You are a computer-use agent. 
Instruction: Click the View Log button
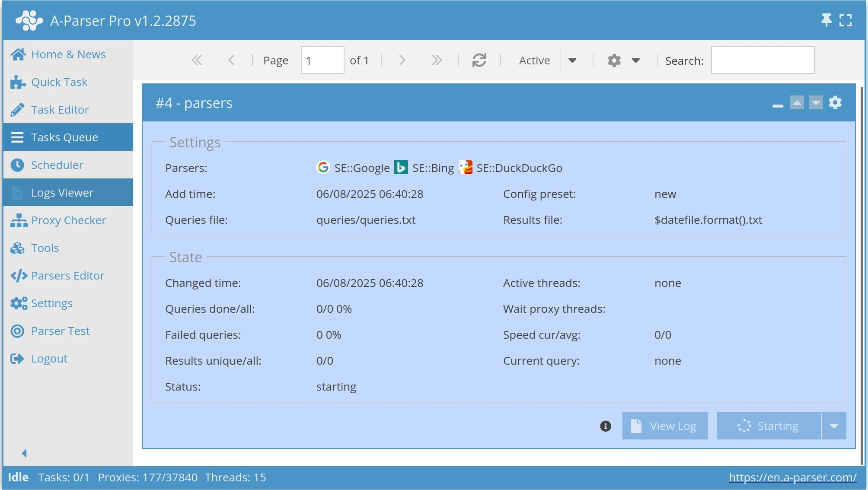pos(664,426)
